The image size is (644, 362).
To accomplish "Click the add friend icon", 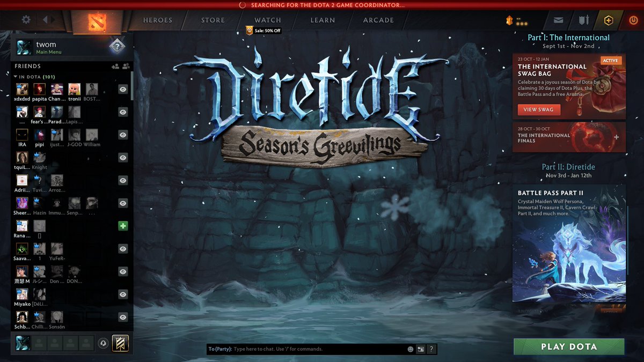I will pyautogui.click(x=115, y=67).
